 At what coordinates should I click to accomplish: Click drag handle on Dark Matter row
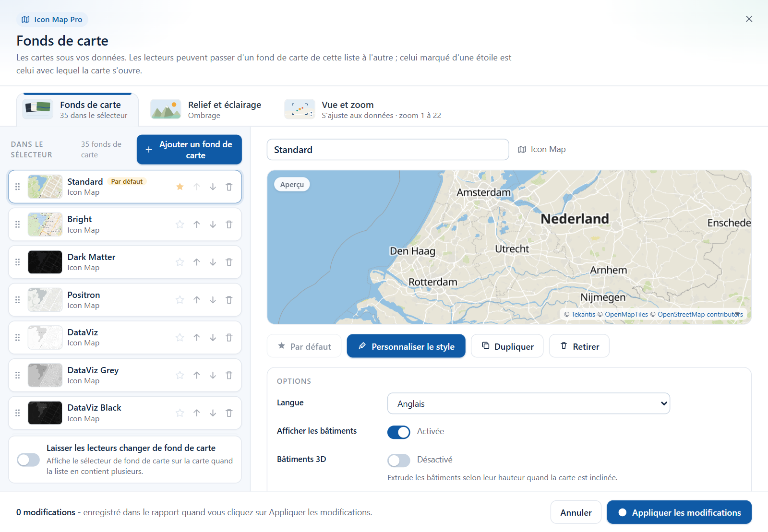click(x=18, y=262)
